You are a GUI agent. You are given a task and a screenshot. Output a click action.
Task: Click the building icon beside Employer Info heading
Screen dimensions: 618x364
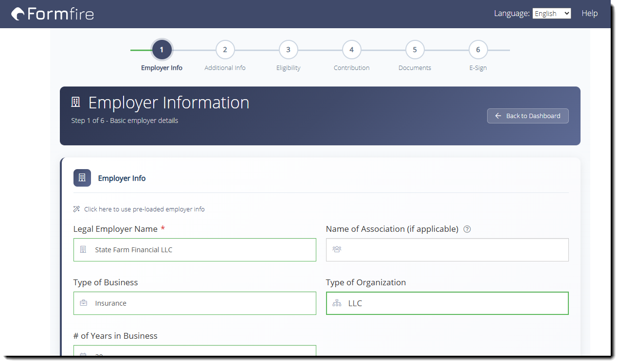[x=82, y=178]
